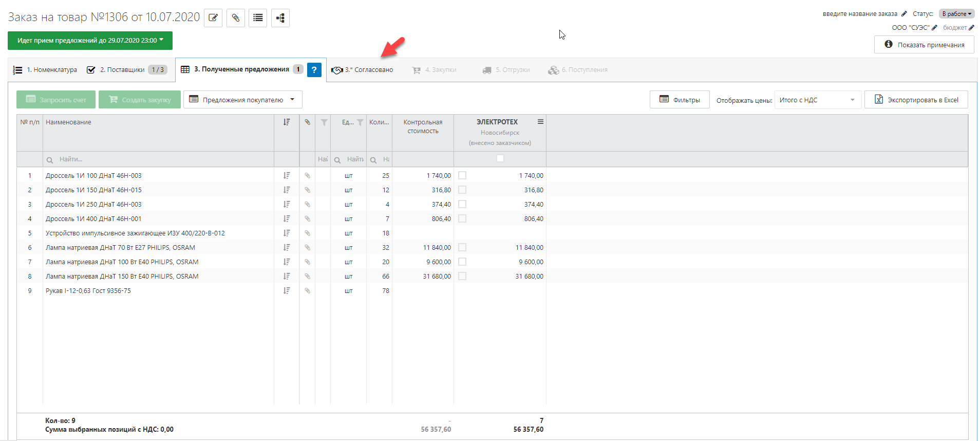Image resolution: width=980 pixels, height=441 pixels.
Task: Expand the В работе status dropdown
Action: (956, 14)
